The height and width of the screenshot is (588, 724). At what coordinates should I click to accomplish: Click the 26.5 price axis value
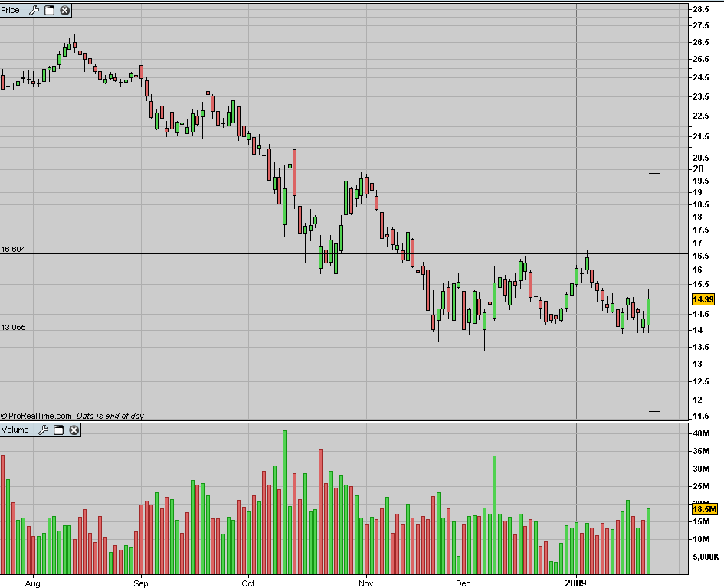coord(701,42)
